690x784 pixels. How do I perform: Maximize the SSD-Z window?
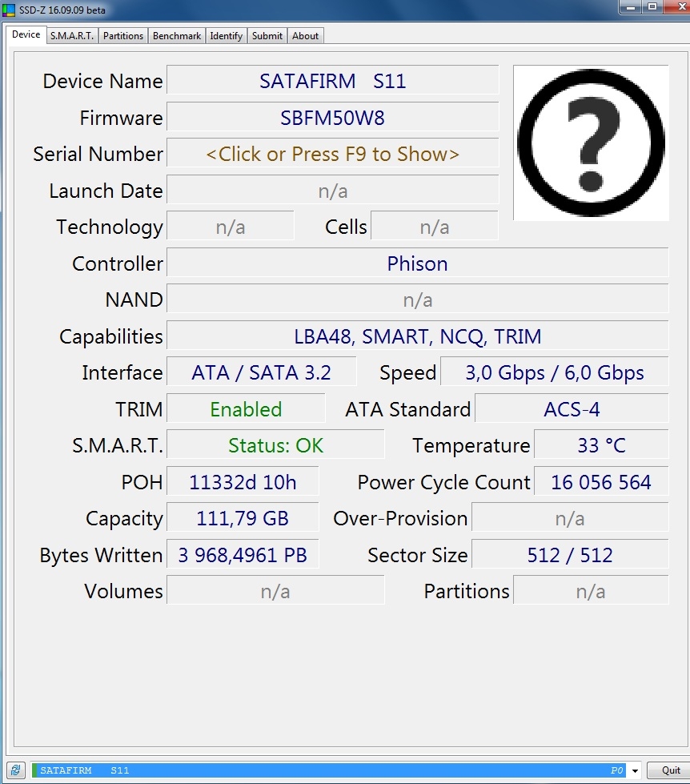652,7
